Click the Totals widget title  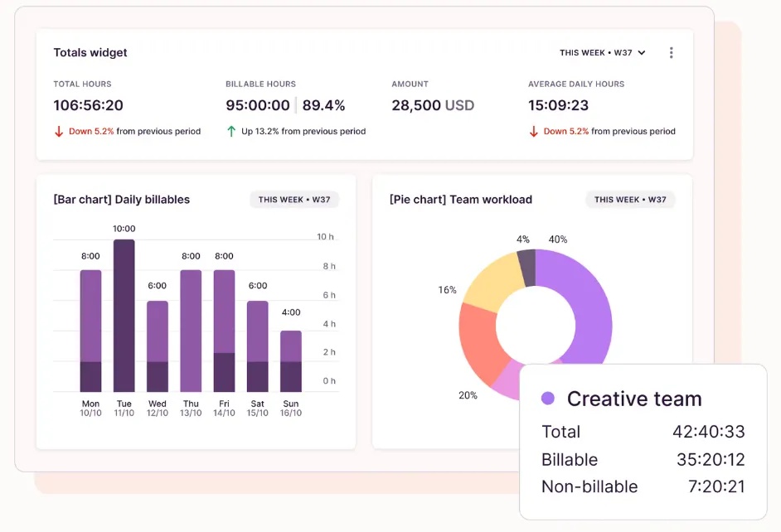click(90, 53)
